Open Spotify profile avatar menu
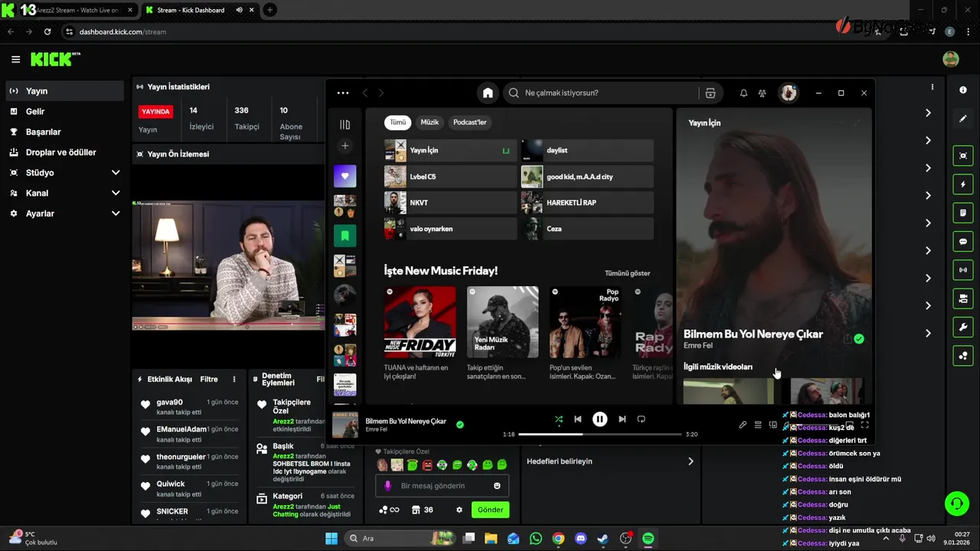Screen dimensions: 980x551 pos(789,93)
